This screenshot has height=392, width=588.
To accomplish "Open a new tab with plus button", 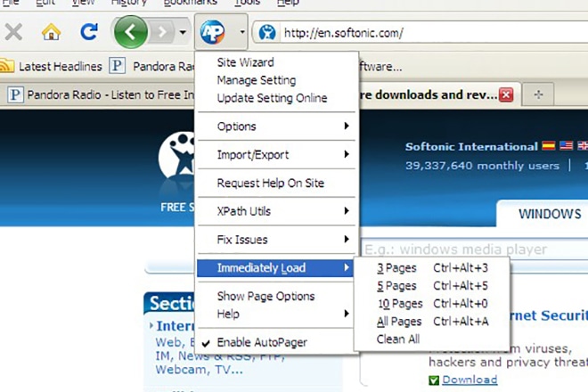I will pyautogui.click(x=538, y=94).
